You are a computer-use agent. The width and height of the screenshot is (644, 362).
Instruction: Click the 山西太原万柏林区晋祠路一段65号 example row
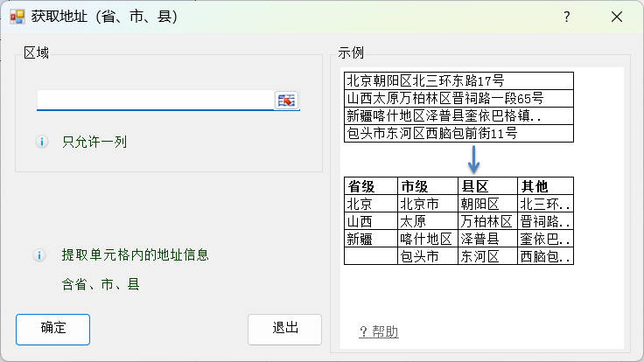[444, 98]
